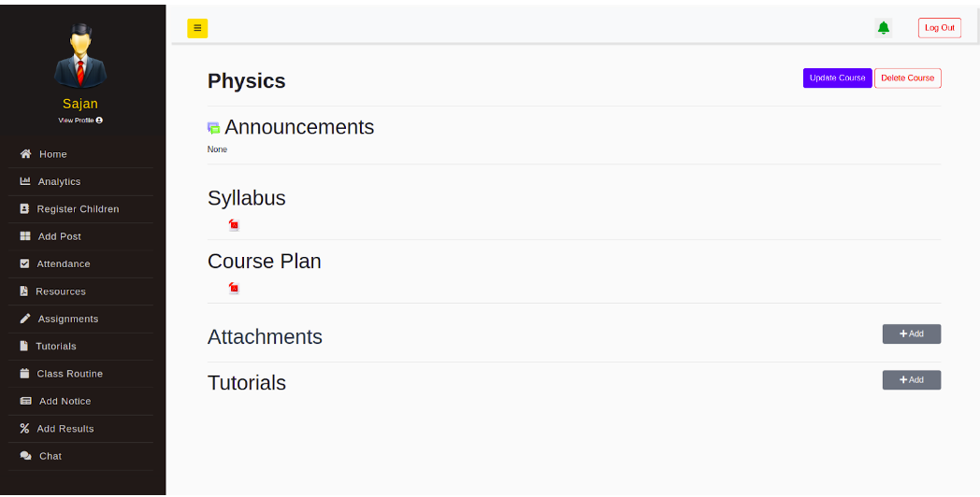Click the Delete Course button
980x497 pixels.
point(907,78)
